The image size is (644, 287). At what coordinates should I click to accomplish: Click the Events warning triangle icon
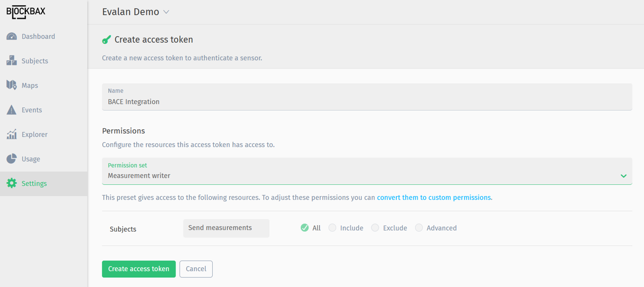click(12, 110)
